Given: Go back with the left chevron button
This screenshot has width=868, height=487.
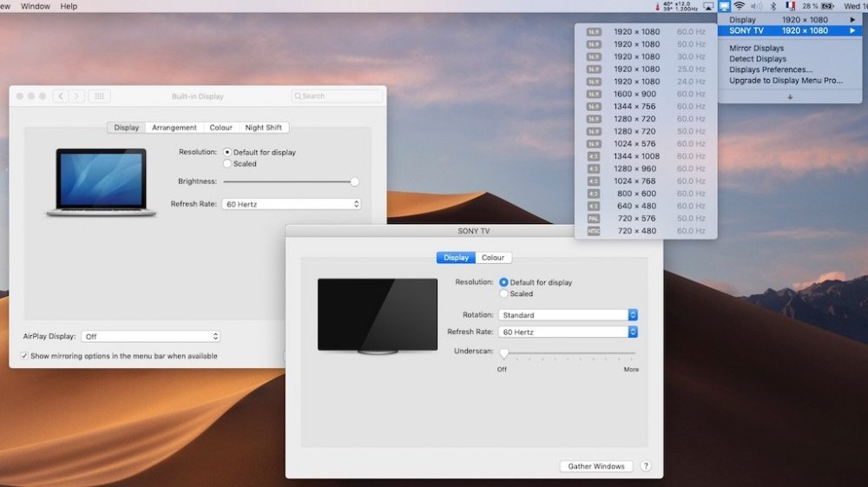Looking at the screenshot, I should pos(61,96).
